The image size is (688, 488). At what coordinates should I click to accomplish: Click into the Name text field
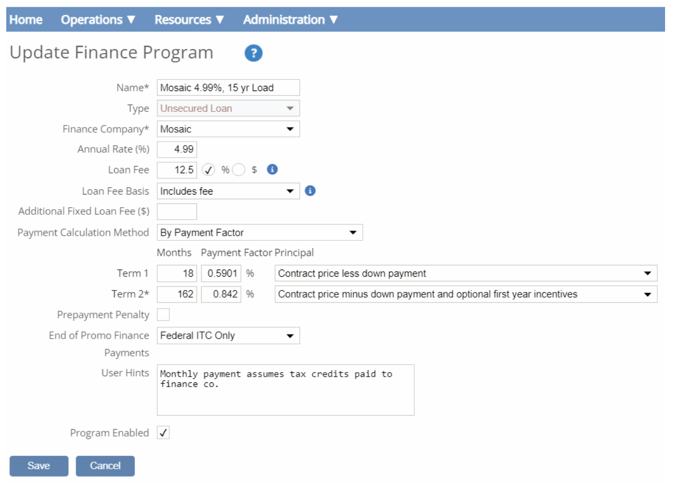(228, 88)
